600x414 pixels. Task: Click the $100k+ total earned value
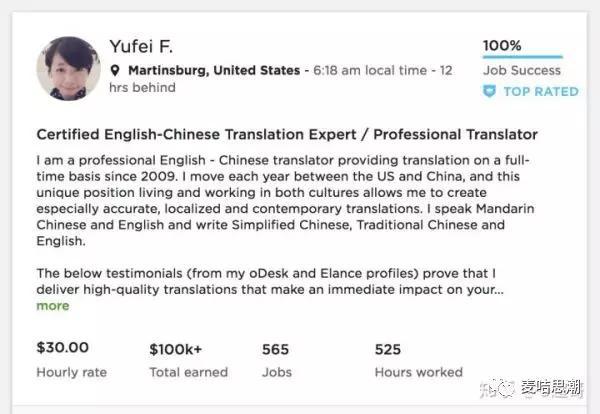click(x=176, y=349)
